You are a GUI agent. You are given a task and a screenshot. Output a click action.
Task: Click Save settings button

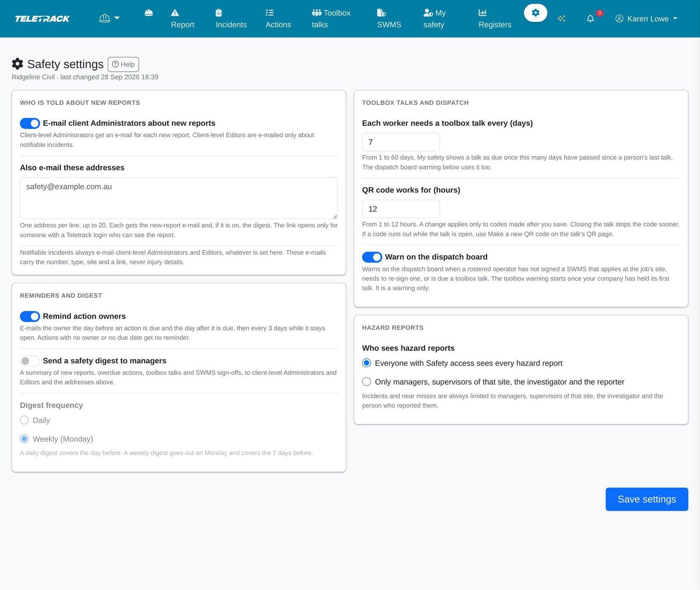[647, 499]
